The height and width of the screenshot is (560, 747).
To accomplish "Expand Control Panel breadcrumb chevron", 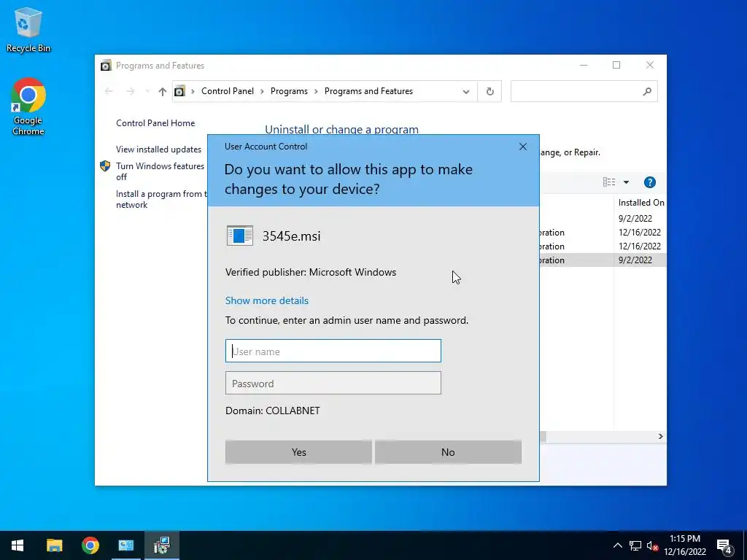I will [262, 91].
